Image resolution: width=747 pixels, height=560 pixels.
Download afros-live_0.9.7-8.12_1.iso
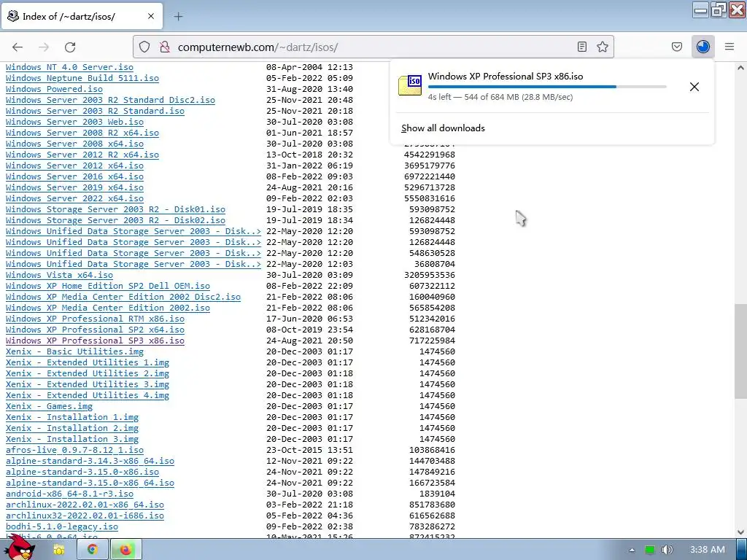point(75,451)
